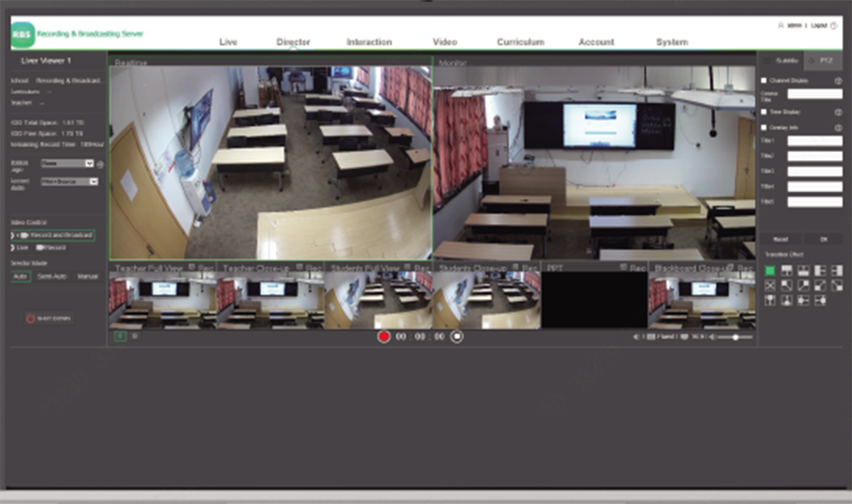The height and width of the screenshot is (504, 852).
Task: Click the add icon beside the logo dropdown
Action: point(101,164)
